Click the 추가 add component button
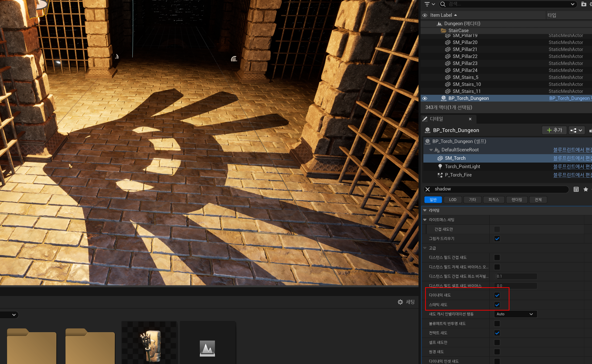592x364 pixels. pyautogui.click(x=554, y=130)
